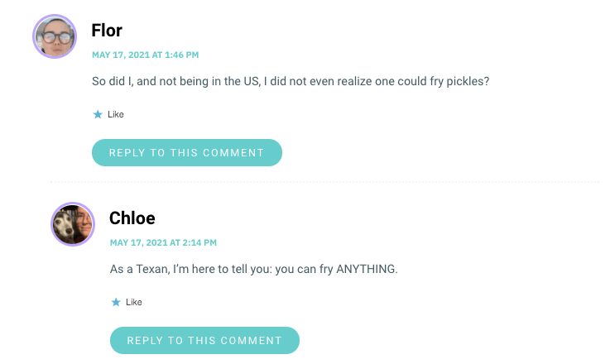
Task: Like Chloe's reply via the Like label
Action: (x=134, y=302)
